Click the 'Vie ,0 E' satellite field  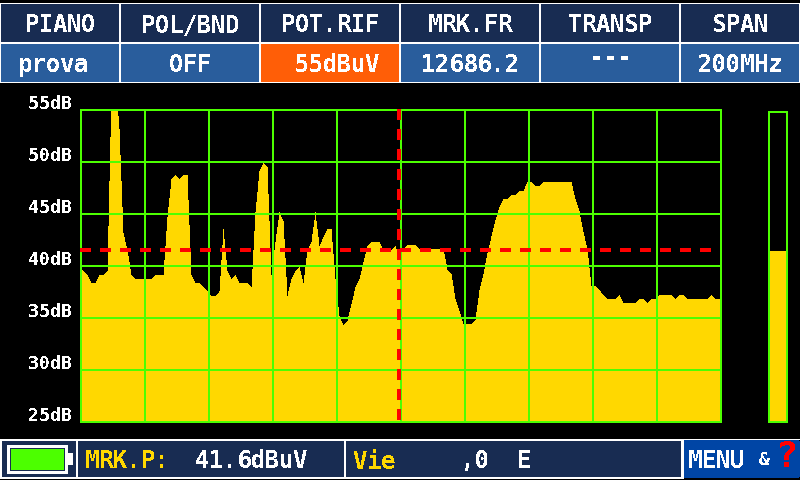[513, 460]
